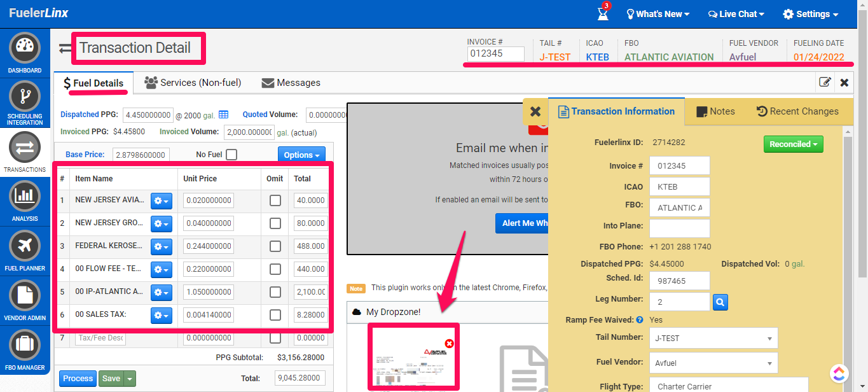Open the Notes tab
Image resolution: width=868 pixels, height=392 pixels.
(715, 111)
